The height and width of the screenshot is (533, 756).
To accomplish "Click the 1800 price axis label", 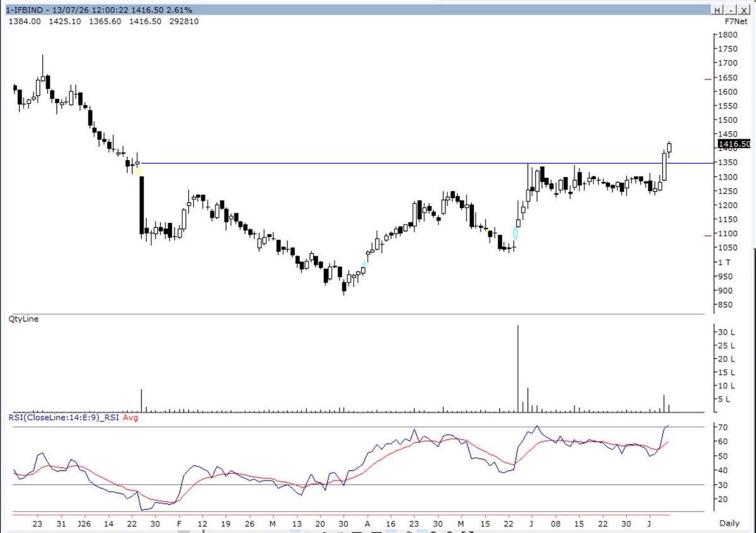I will tap(729, 35).
